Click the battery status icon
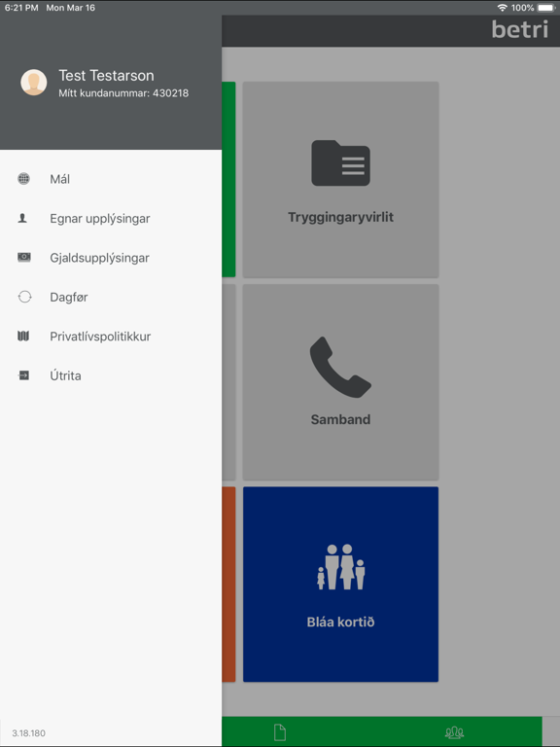 click(546, 8)
